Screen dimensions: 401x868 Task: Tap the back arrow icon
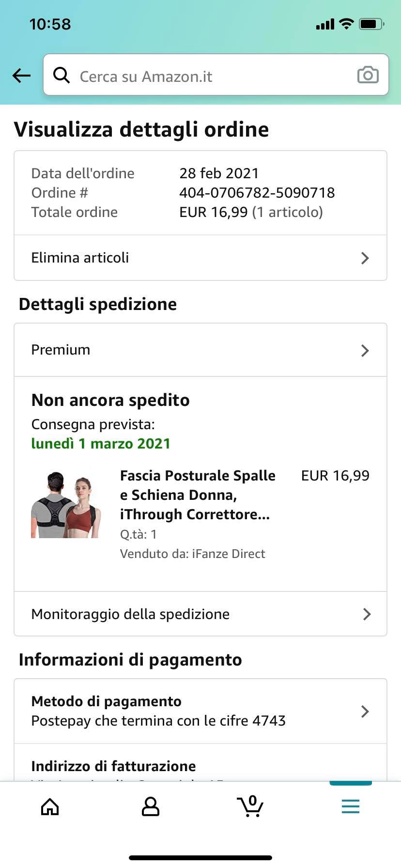pos(21,76)
